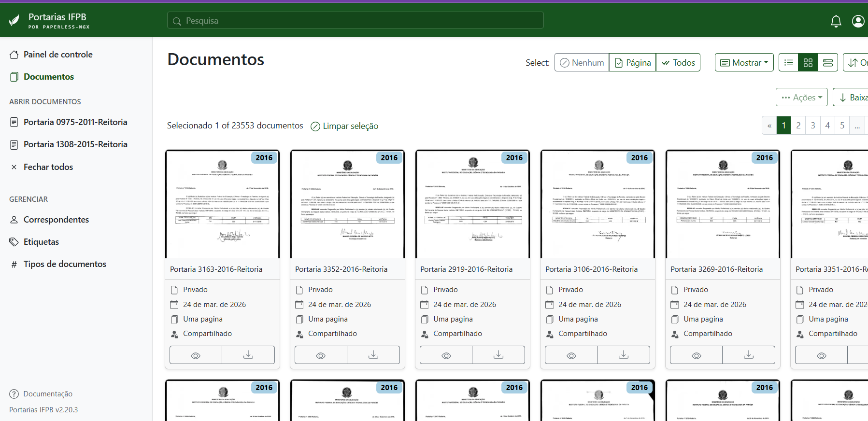Click Portarias IFPB v2.20.3 version text

pyautogui.click(x=43, y=410)
